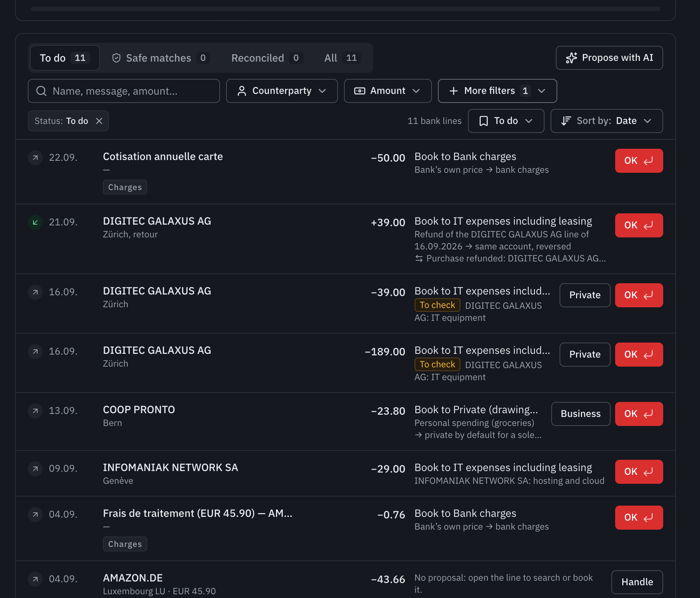Click the outgoing arrow icon on the -189.00 DIGITEC row
The height and width of the screenshot is (598, 700).
(35, 352)
